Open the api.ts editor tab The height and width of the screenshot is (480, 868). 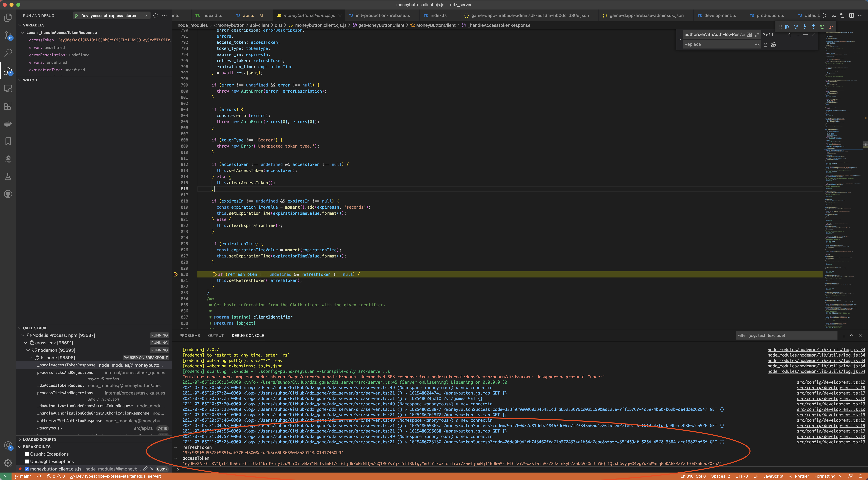(248, 15)
